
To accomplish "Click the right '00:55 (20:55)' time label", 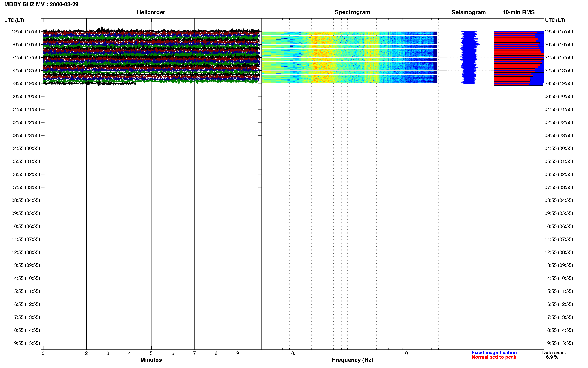I will click(x=559, y=96).
